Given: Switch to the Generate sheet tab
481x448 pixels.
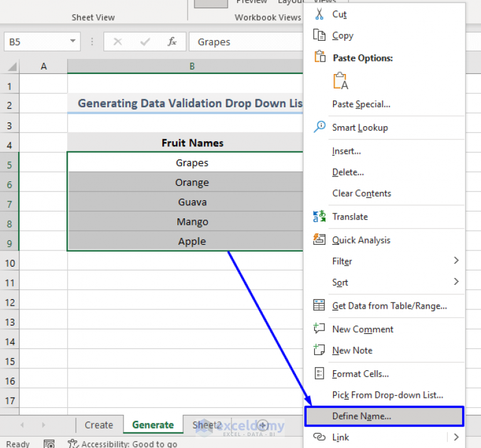Looking at the screenshot, I should point(153,425).
